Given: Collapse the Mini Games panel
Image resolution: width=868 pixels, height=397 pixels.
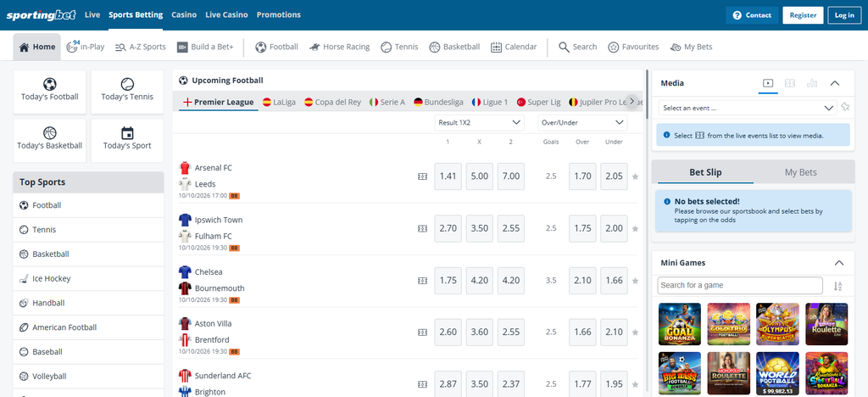Looking at the screenshot, I should click(839, 263).
